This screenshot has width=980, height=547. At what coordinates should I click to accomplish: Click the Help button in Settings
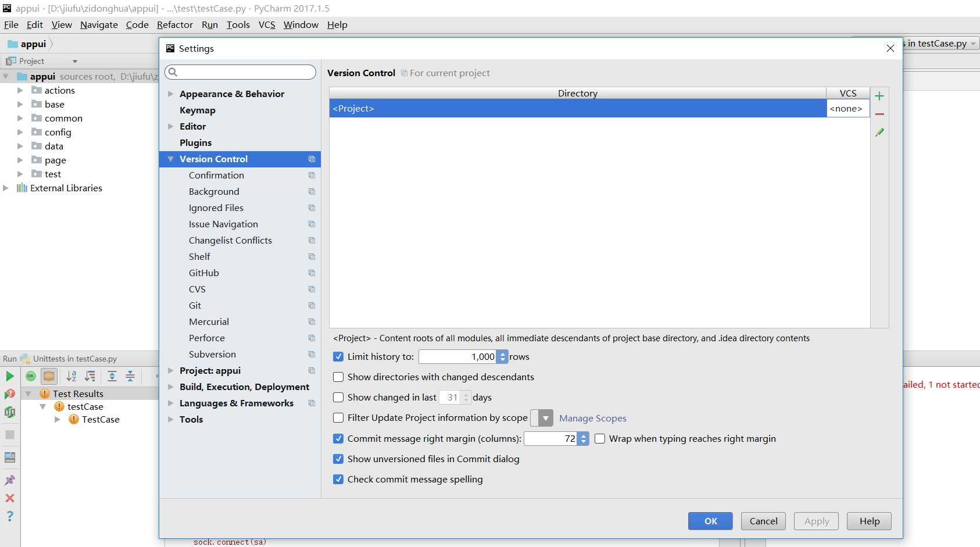tap(869, 521)
